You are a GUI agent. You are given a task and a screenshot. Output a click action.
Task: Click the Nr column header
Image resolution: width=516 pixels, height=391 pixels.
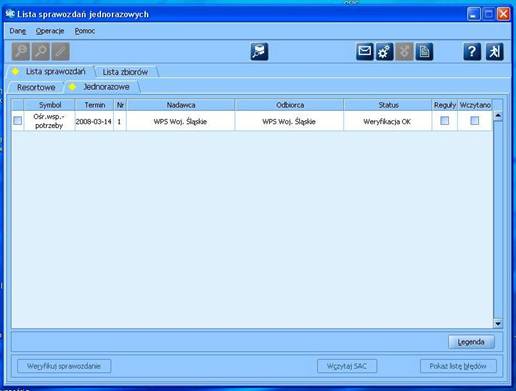pos(120,105)
